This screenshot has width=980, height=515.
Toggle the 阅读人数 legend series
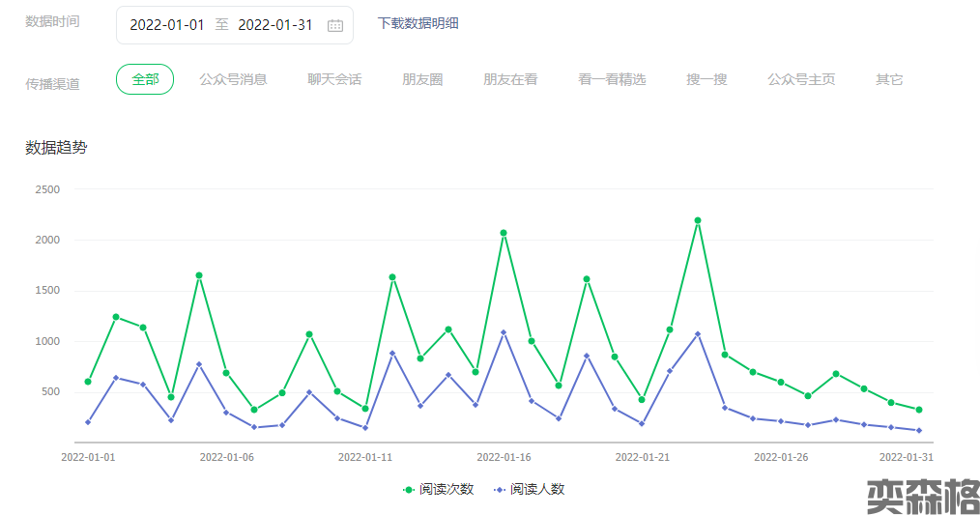tap(537, 490)
